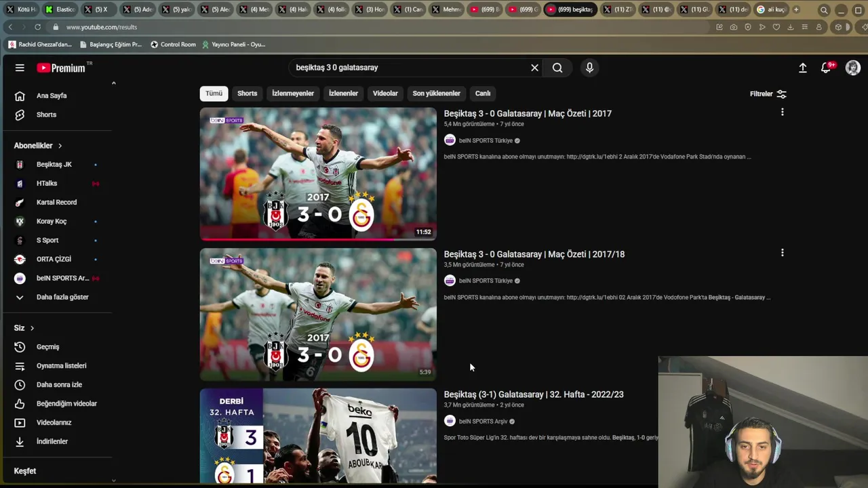Open thumbnail of 2017/18 Maç Özeti video
Image resolution: width=868 pixels, height=488 pixels.
click(318, 314)
